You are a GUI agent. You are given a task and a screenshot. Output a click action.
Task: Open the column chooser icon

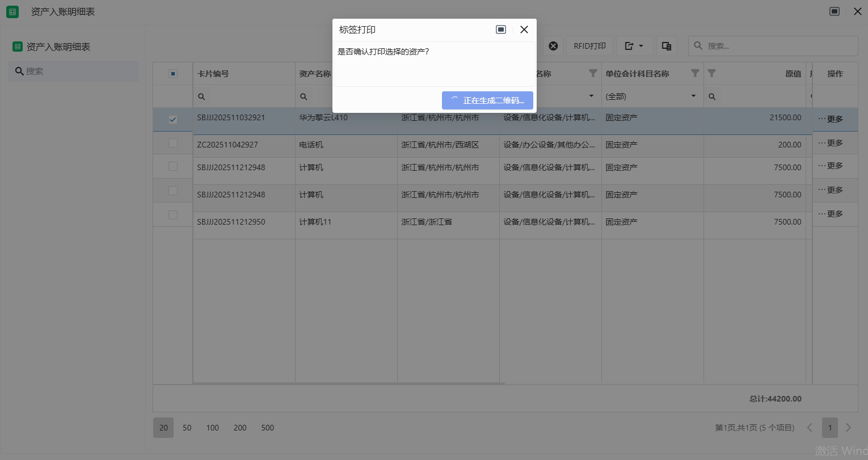point(667,46)
